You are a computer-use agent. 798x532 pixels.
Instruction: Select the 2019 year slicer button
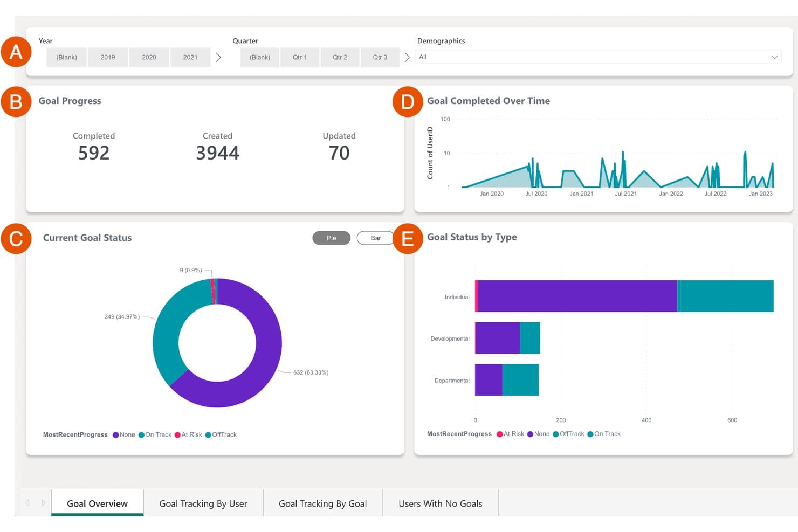tap(108, 57)
